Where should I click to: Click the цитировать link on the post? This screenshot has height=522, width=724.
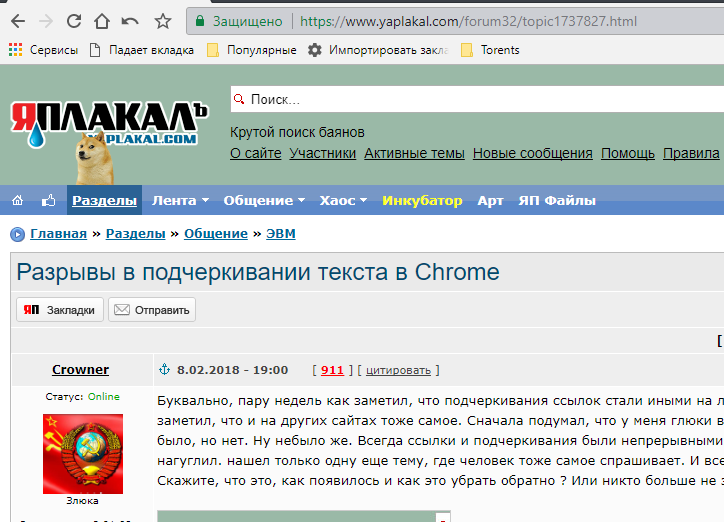398,370
